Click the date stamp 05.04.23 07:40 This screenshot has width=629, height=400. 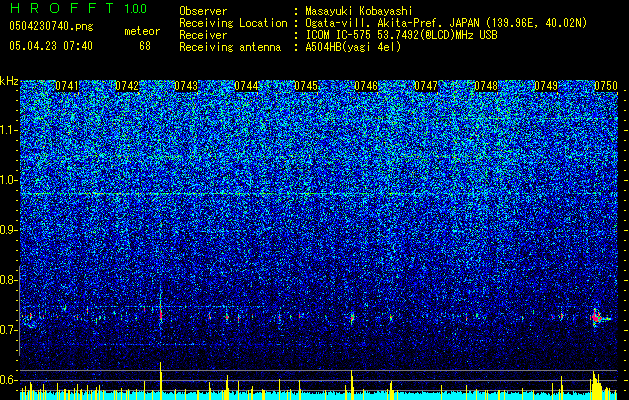click(x=51, y=46)
